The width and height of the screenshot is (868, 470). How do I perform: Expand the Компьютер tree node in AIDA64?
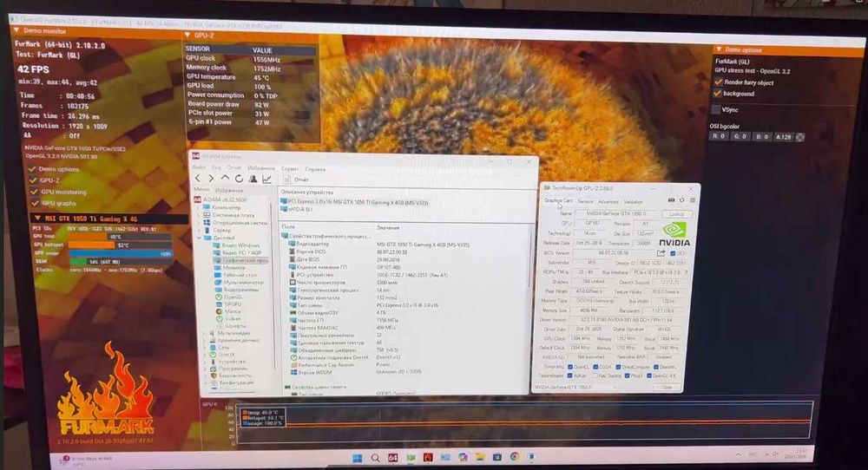coord(199,207)
